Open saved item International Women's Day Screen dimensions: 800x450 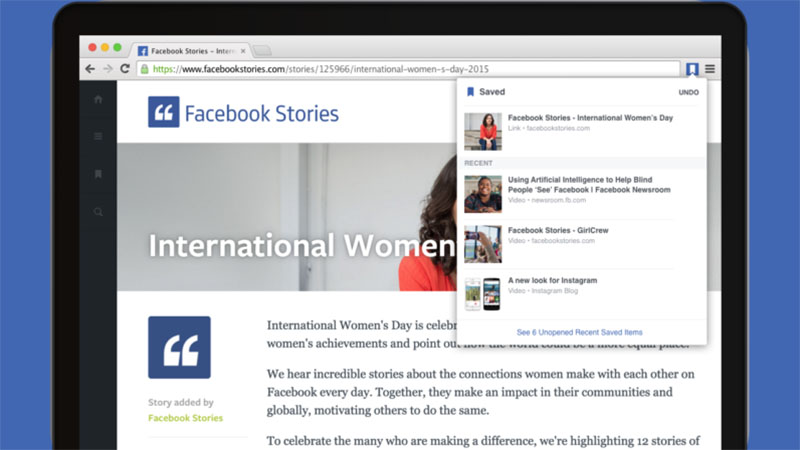point(582,132)
